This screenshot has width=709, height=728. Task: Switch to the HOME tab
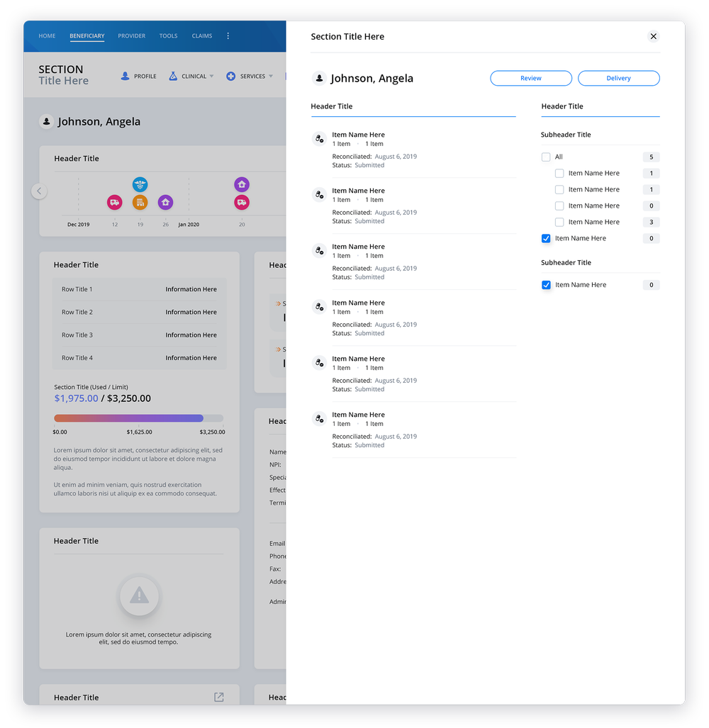point(47,35)
